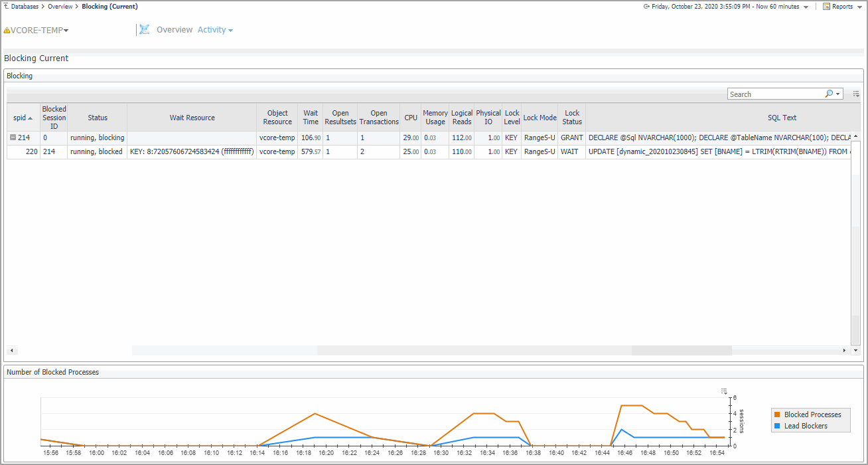868x465 pixels.
Task: Click the time range clock icon
Action: click(646, 7)
